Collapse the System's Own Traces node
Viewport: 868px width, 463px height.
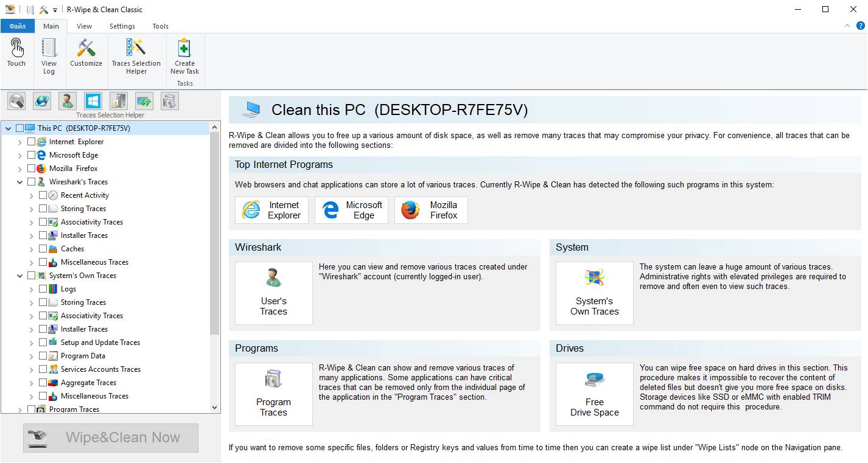pos(20,276)
